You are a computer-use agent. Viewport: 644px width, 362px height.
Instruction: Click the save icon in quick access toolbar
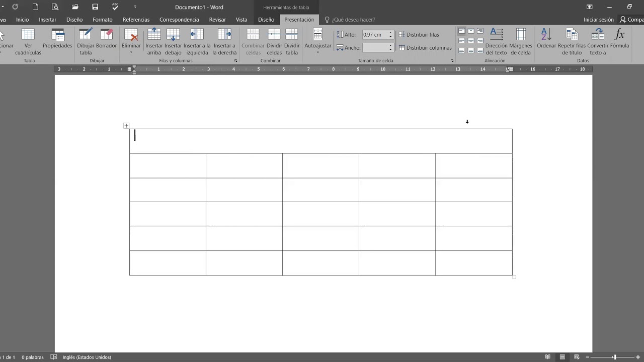[95, 7]
